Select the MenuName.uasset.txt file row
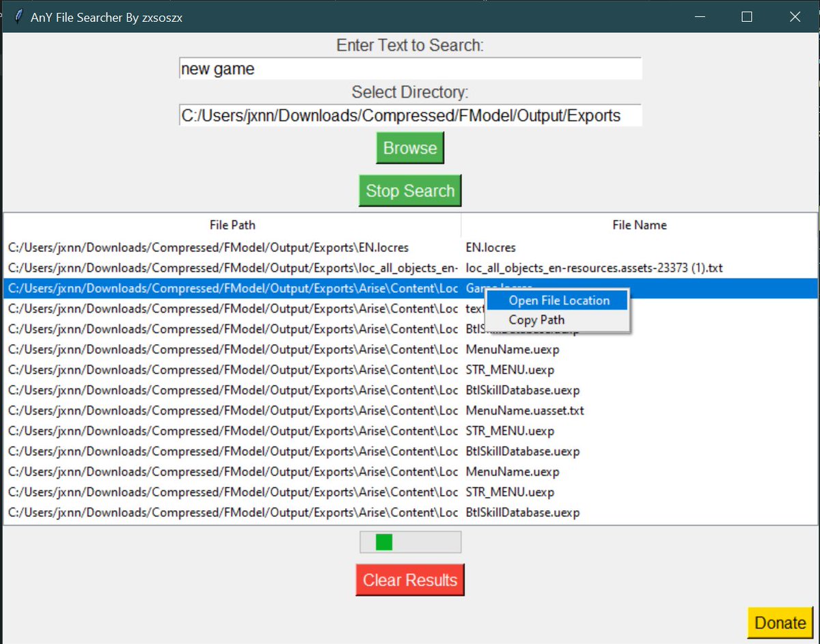Viewport: 820px width, 644px height. (410, 410)
